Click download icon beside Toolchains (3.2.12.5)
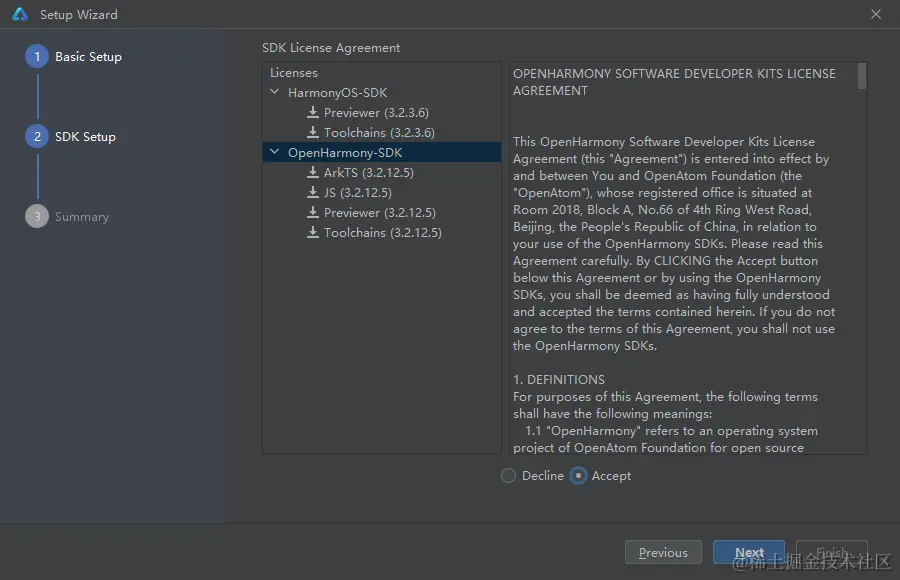Image resolution: width=900 pixels, height=580 pixels. pos(313,233)
